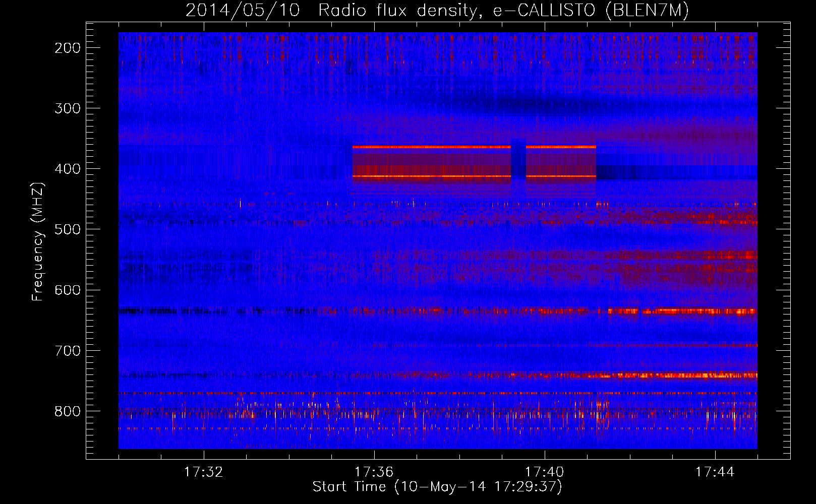Viewport: 816px width, 504px height.
Task: Click the 700 frequency tick label
Action: [x=68, y=351]
